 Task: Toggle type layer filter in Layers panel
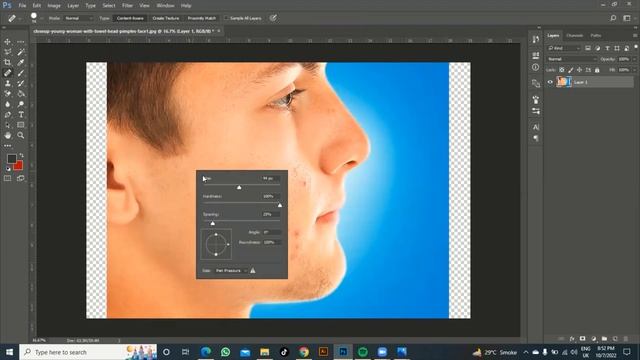[x=607, y=48]
